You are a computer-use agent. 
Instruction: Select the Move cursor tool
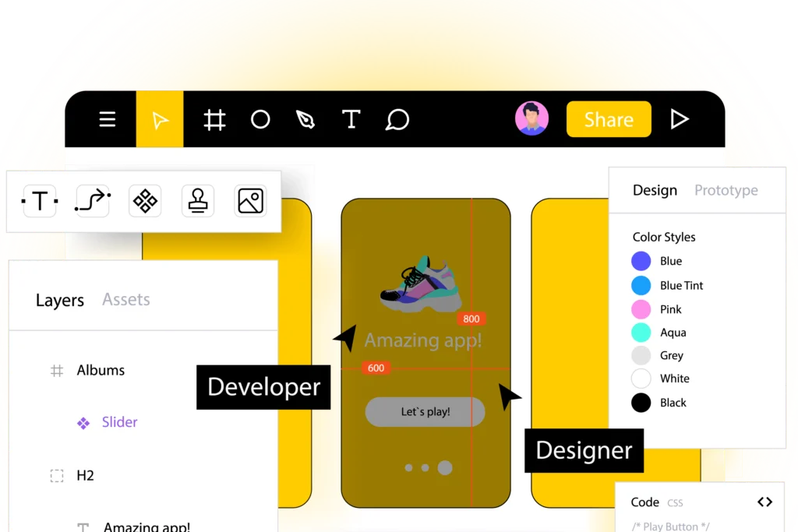tap(160, 119)
